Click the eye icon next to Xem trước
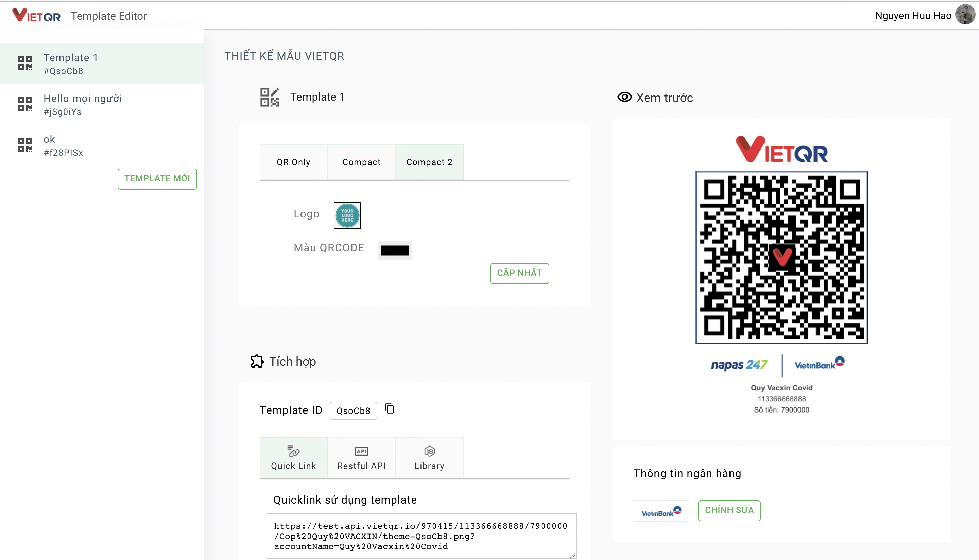979x560 pixels. (x=624, y=97)
